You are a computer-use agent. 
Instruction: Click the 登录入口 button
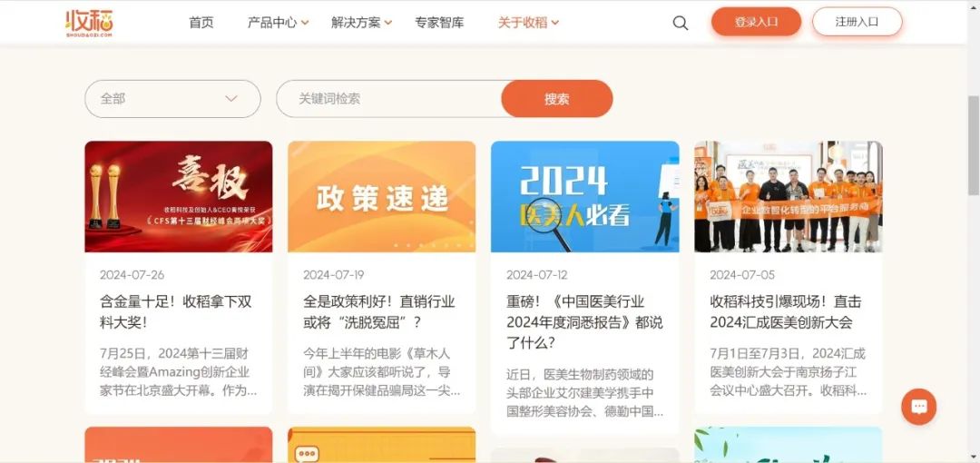756,22
